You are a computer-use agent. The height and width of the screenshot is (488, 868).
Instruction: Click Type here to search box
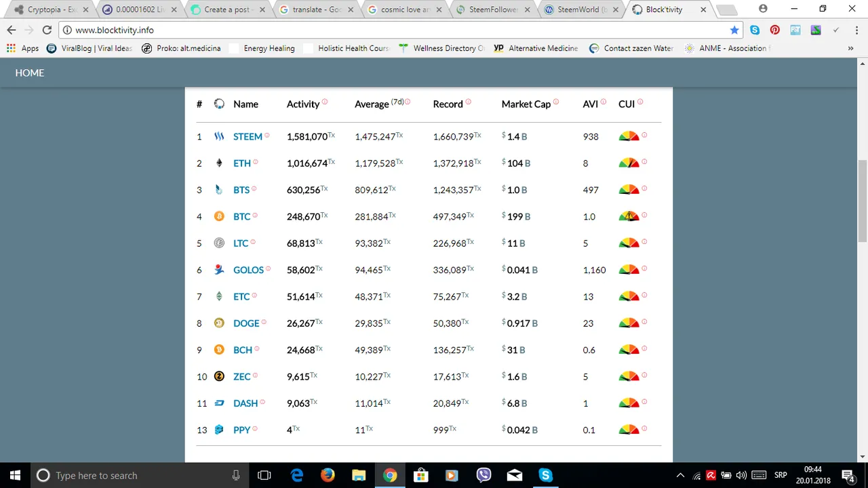coord(138,475)
